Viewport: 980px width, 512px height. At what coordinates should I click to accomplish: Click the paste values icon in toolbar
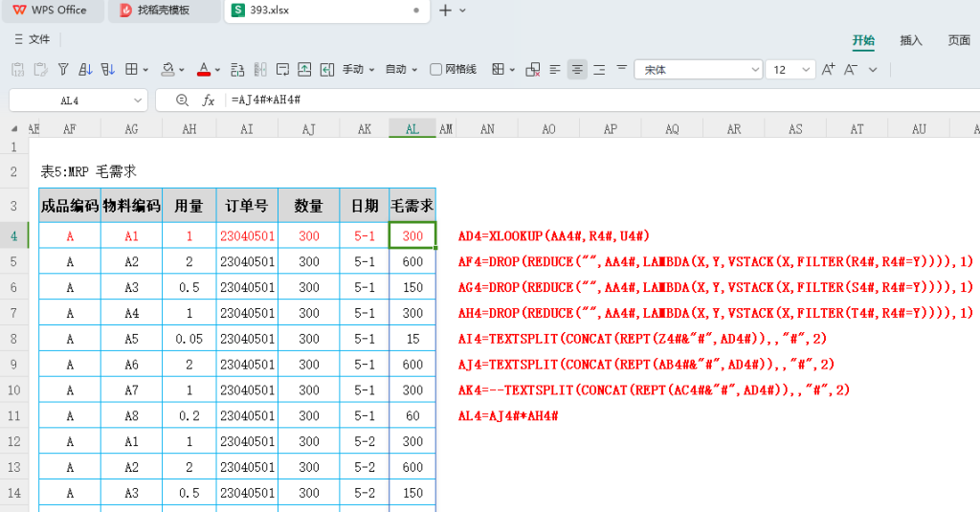pos(17,70)
